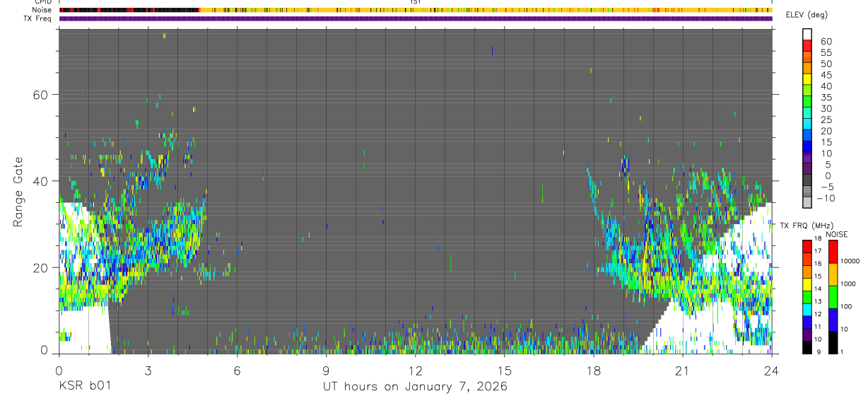Click the '100' label on the NOISE scale
Screen dimensions: 868x401
[x=847, y=306]
